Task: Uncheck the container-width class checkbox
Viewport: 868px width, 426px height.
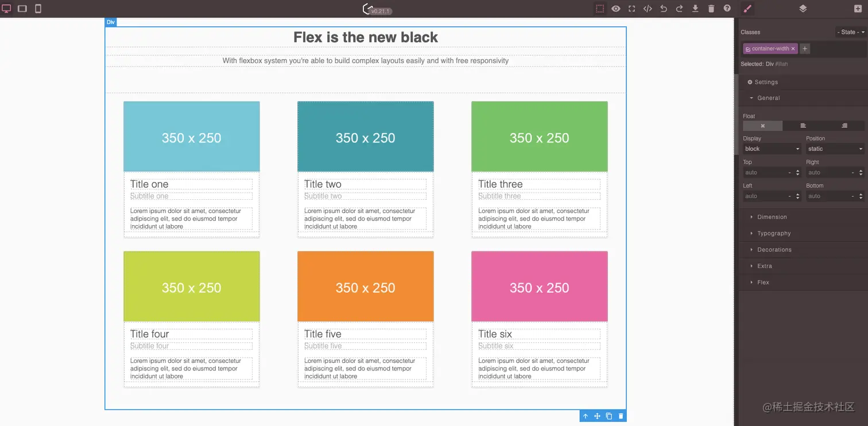Action: point(748,49)
